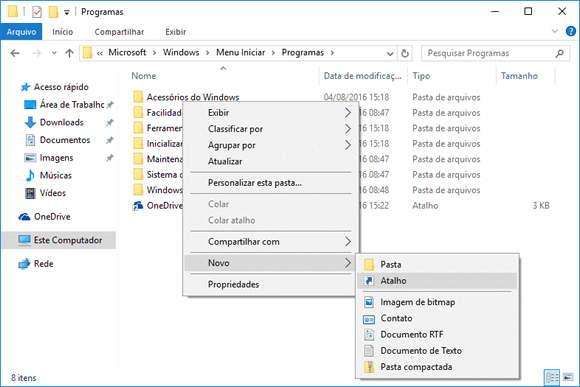The image size is (580, 387).
Task: Expand the ribbon chevron
Action: point(554,31)
